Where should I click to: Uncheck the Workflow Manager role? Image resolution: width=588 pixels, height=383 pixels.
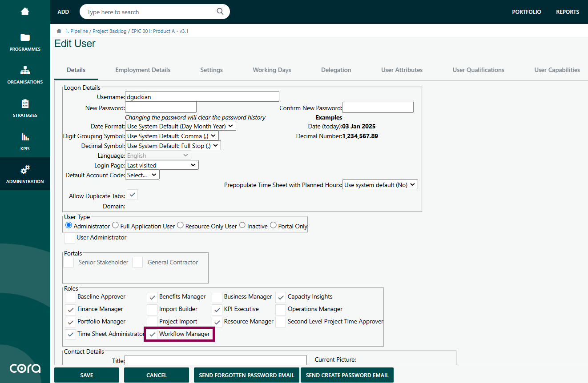tap(152, 335)
